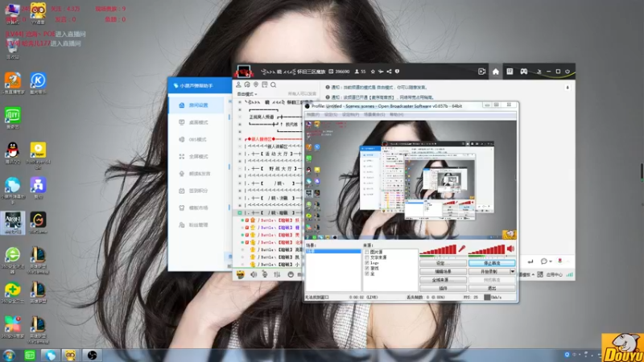Click the global sources button in OBS
Image resolution: width=644 pixels, height=362 pixels.
click(x=443, y=280)
